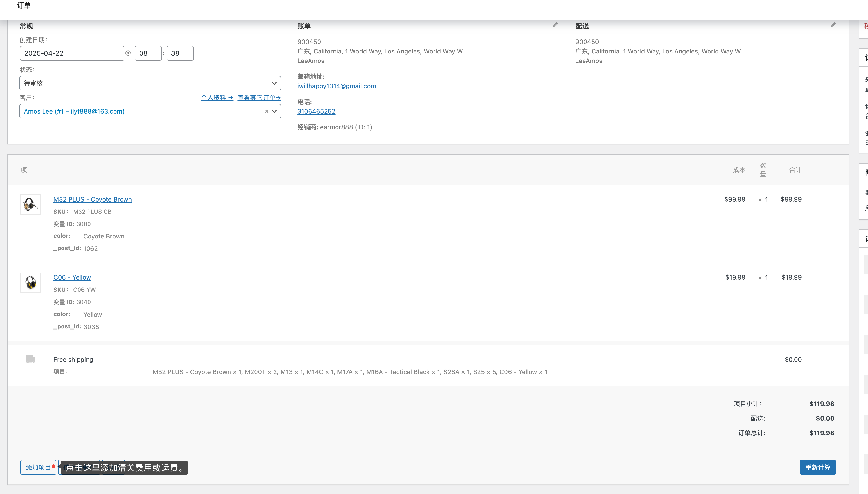This screenshot has height=494, width=868.
Task: Expand the customer Amos Lee dropdown arrow
Action: point(275,111)
